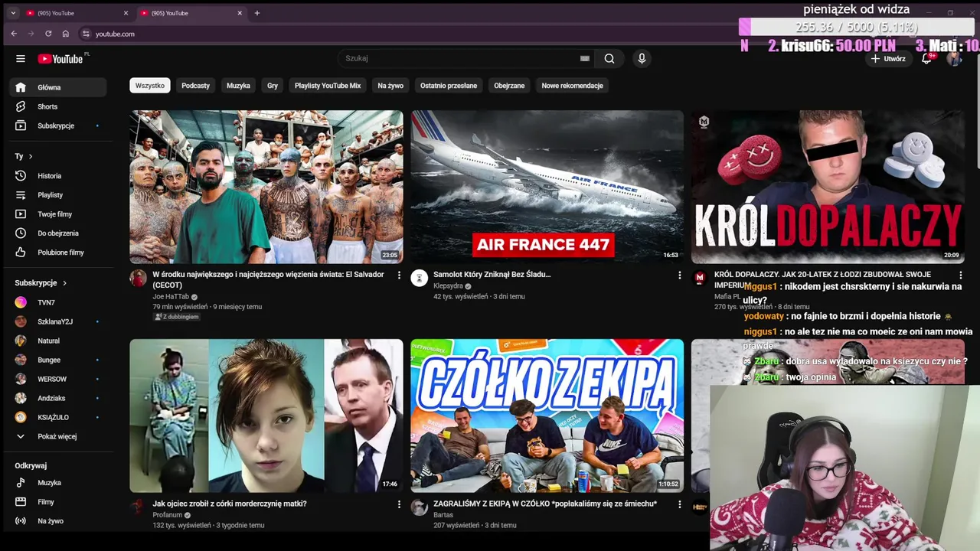Viewport: 980px width, 551px height.
Task: Open site information icon in address bar
Action: tap(86, 34)
